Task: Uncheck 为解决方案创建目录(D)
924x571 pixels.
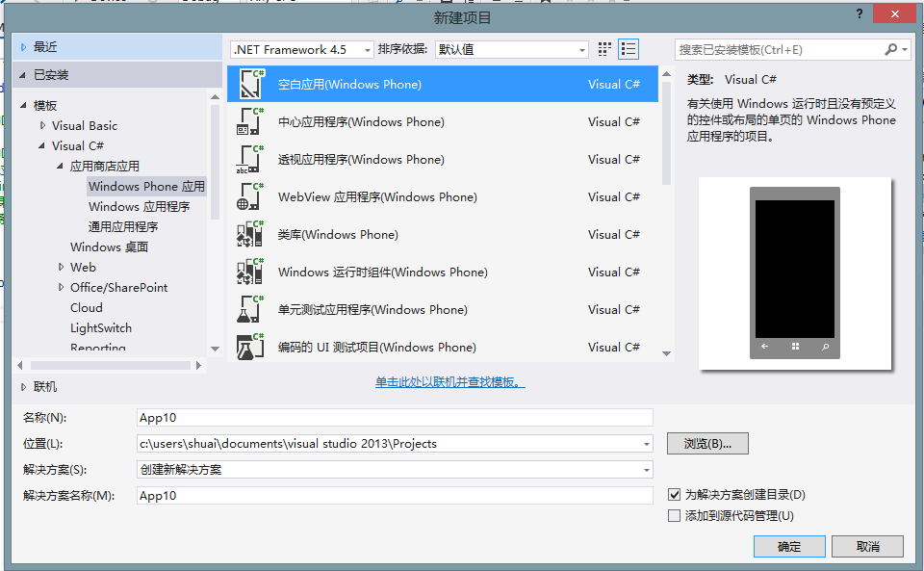Action: coord(674,494)
